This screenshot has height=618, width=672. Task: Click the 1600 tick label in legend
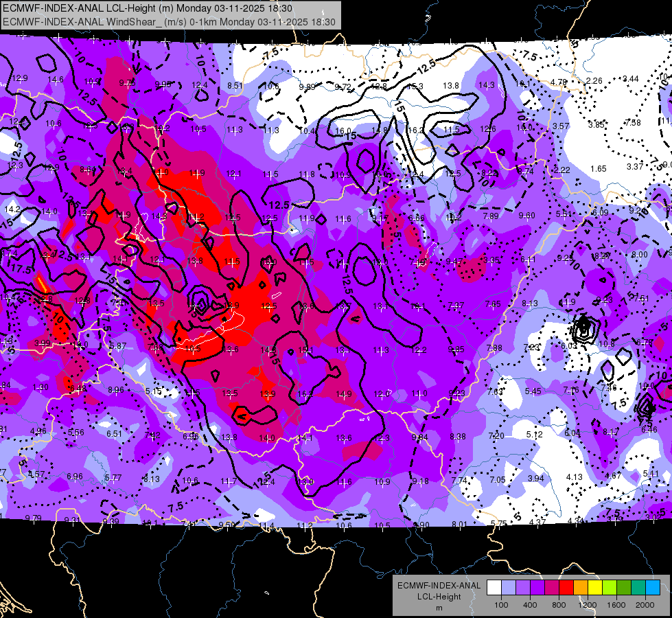[x=616, y=605]
